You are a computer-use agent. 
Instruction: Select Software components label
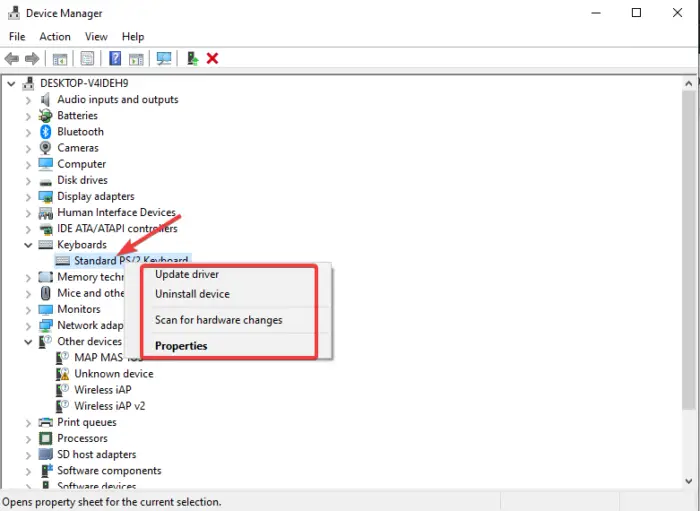point(109,470)
